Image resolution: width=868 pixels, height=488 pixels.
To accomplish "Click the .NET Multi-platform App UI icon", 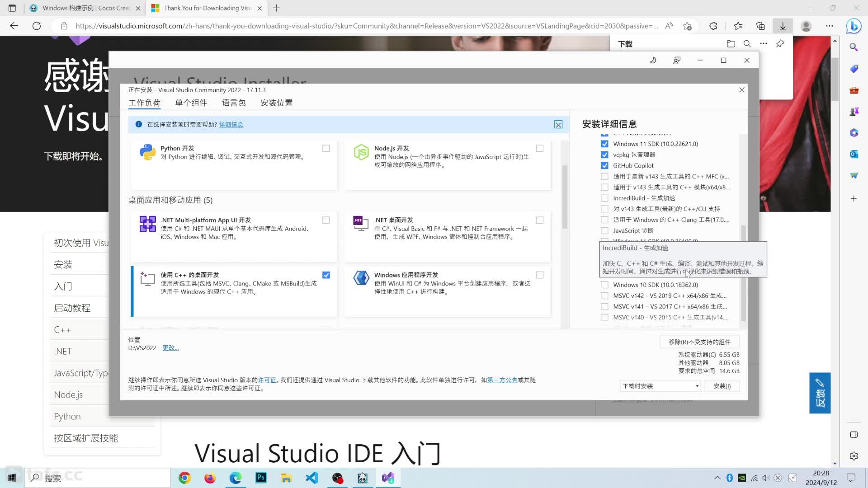I will point(148,224).
